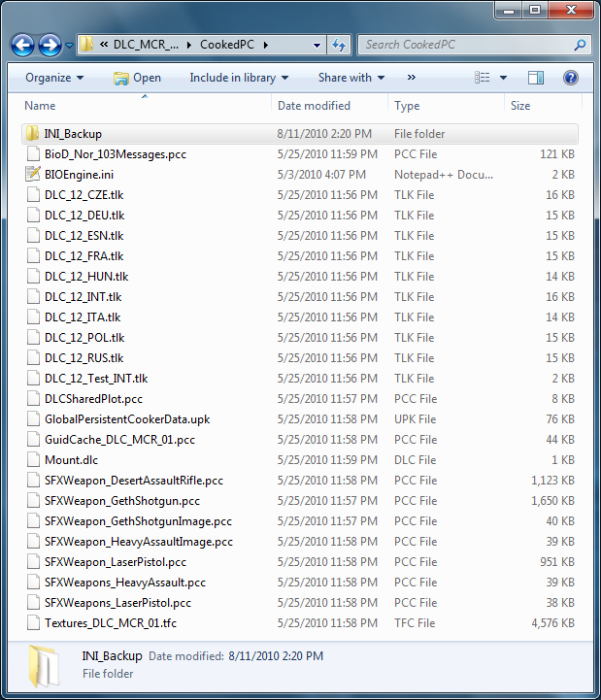Open the address bar history dropdown
Screen dimensions: 601x700
tap(317, 45)
